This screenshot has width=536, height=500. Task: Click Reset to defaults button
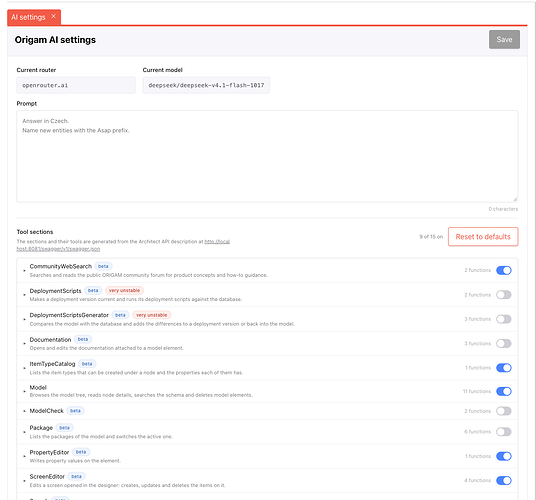tap(483, 237)
